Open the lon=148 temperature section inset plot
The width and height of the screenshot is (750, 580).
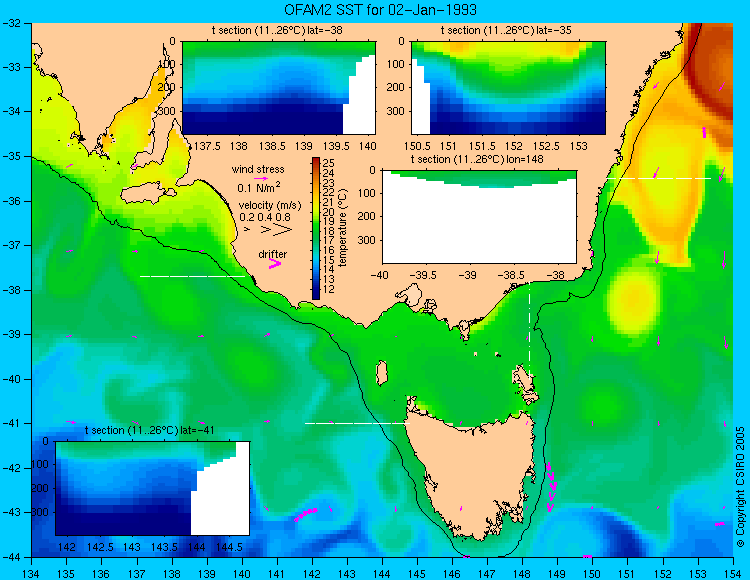coord(479,217)
